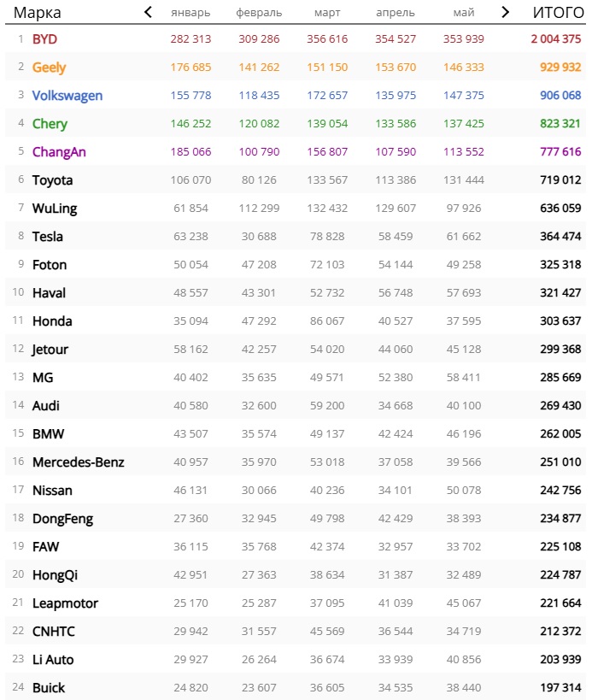Select the Toyota brand name

[53, 180]
